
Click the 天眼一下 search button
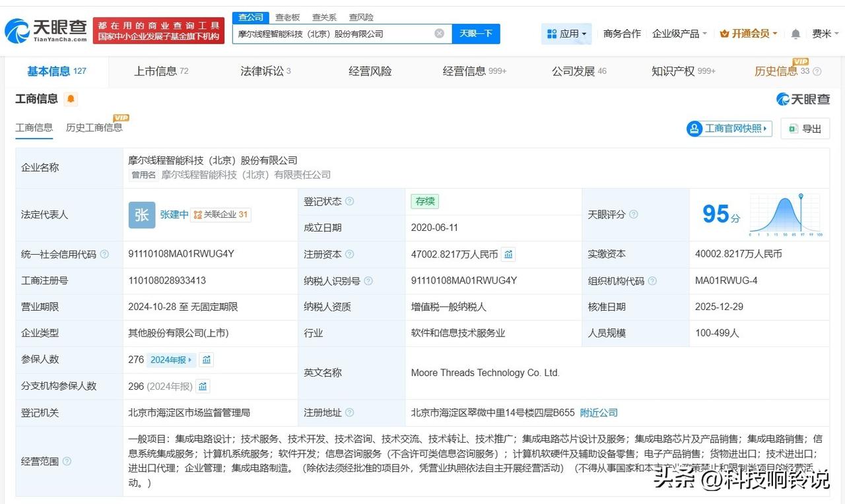pos(475,34)
